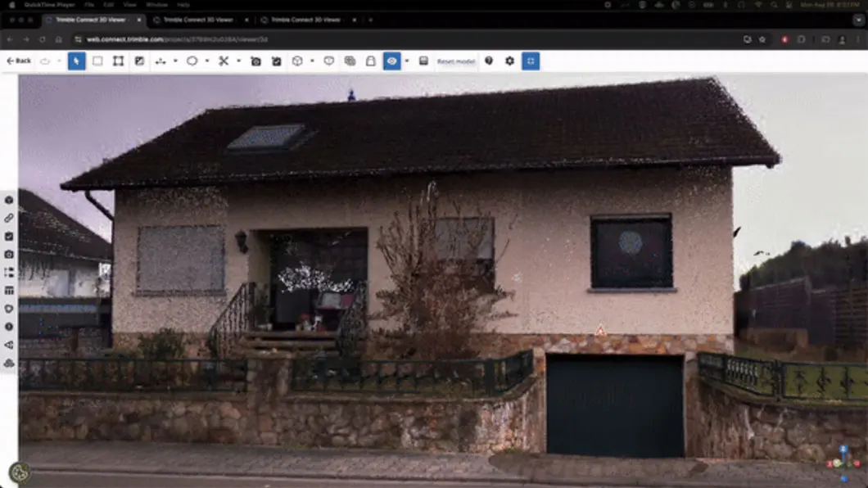Open the table data panel in sidebar

[9, 291]
